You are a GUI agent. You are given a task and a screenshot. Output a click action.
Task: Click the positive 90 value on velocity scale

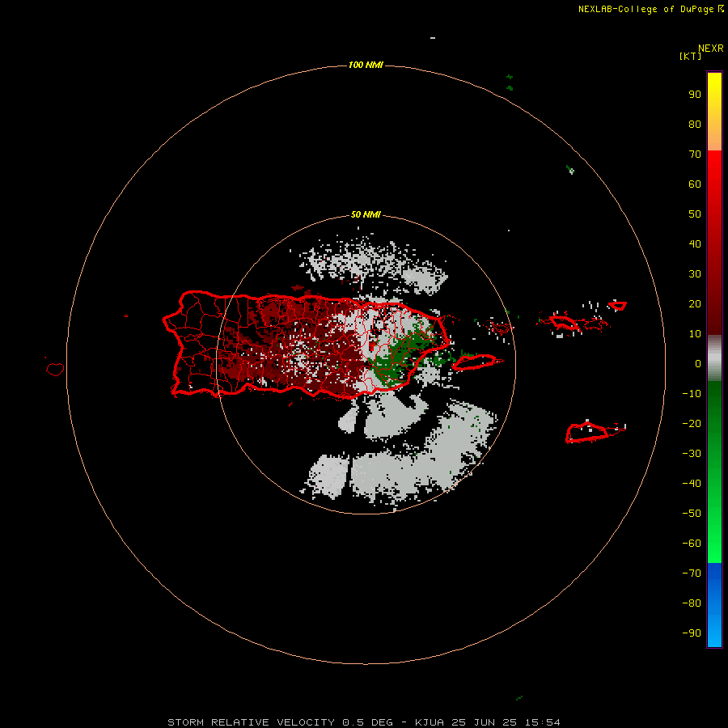tap(695, 95)
